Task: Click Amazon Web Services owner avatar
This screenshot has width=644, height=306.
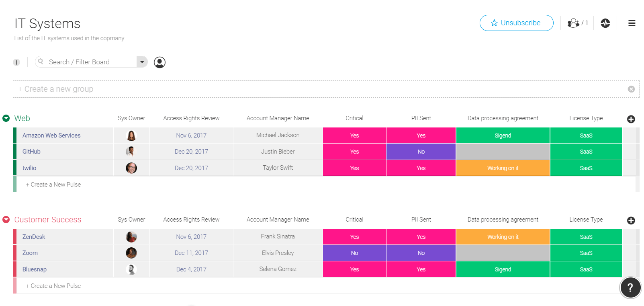Action: click(x=131, y=136)
